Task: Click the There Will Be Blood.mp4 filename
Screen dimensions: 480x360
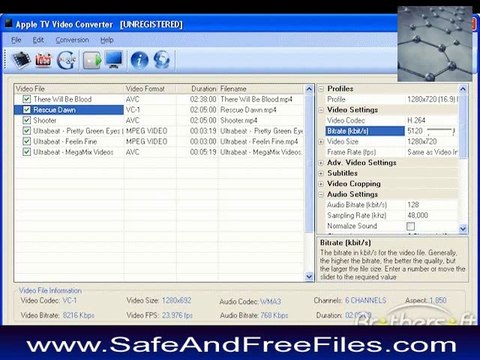Action: 256,99
